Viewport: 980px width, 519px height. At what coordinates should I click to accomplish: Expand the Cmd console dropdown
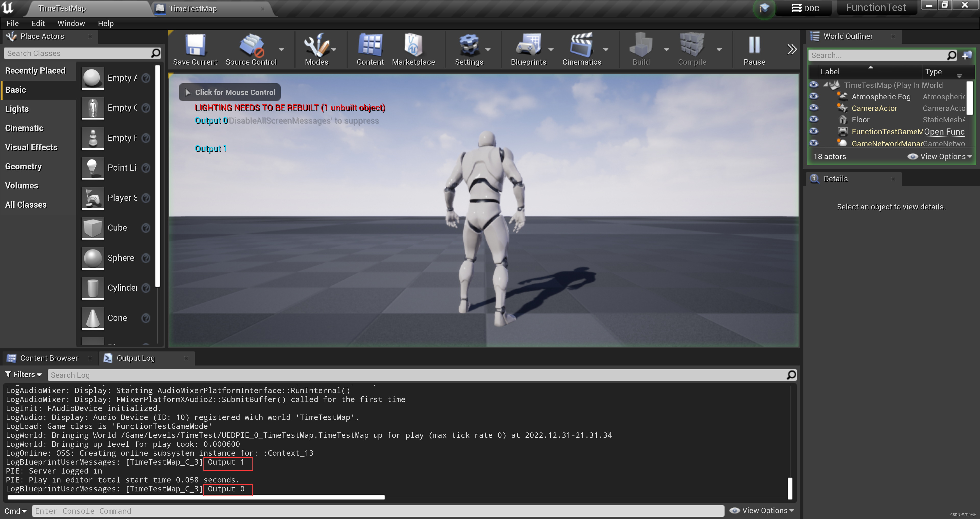pyautogui.click(x=15, y=511)
